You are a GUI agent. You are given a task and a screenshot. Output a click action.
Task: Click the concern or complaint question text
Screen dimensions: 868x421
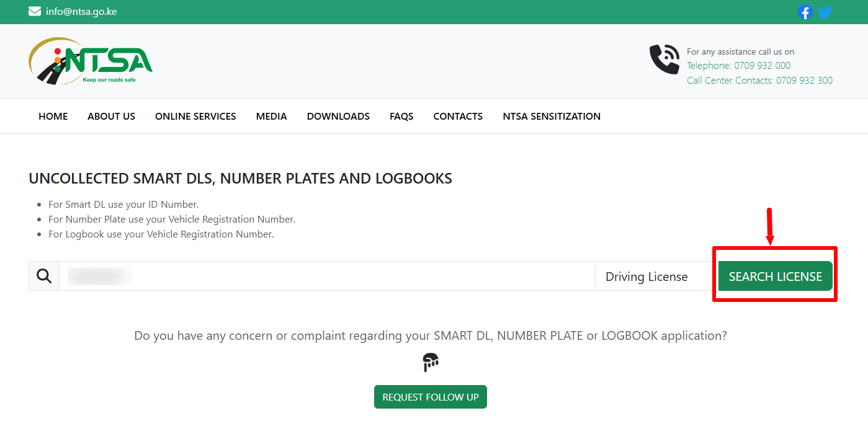431,335
